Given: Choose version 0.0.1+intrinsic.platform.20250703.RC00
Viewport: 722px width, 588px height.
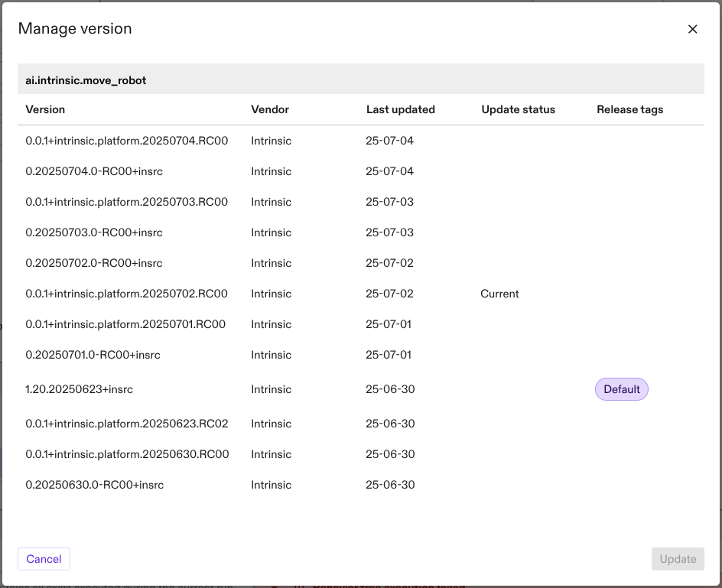Looking at the screenshot, I should (x=127, y=202).
